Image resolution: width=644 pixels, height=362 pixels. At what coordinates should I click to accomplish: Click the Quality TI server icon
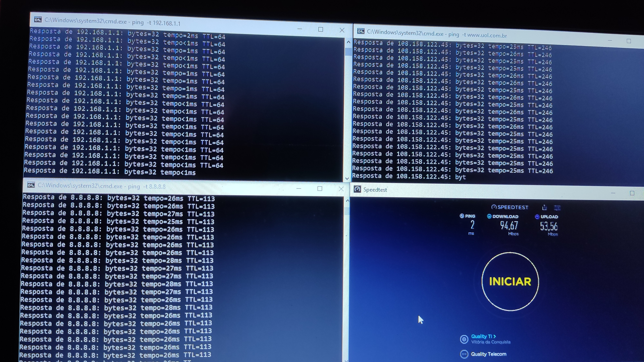464,339
